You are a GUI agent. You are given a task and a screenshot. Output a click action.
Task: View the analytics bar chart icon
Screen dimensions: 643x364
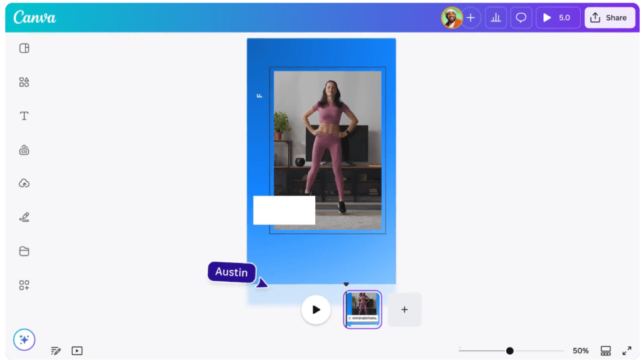point(496,18)
